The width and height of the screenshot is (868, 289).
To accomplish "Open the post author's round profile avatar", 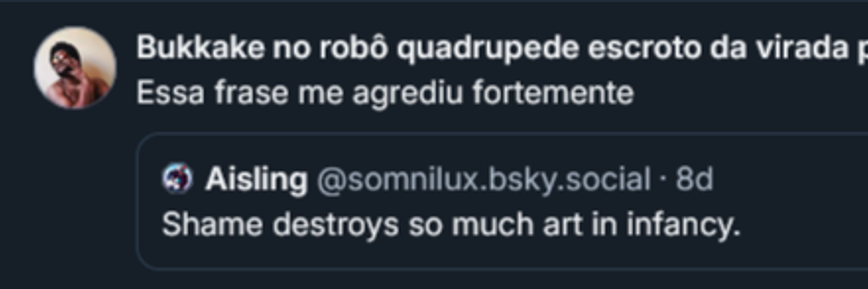I will [x=75, y=68].
